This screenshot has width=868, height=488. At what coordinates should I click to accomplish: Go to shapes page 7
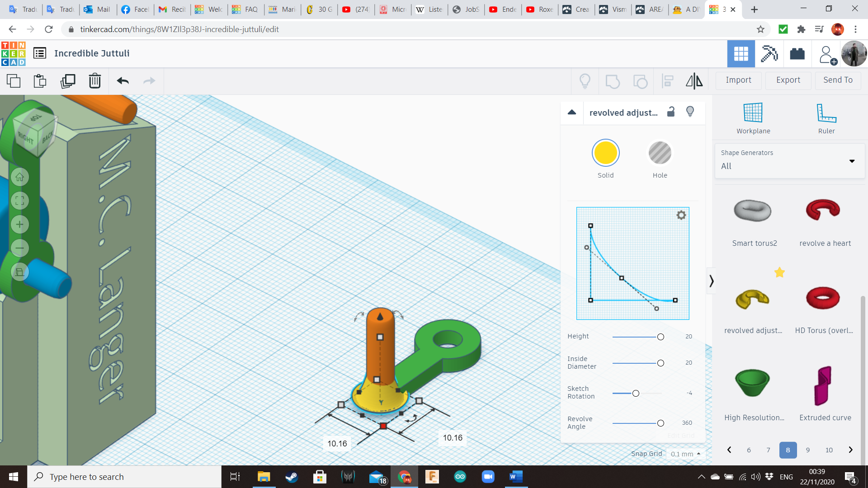(x=768, y=450)
